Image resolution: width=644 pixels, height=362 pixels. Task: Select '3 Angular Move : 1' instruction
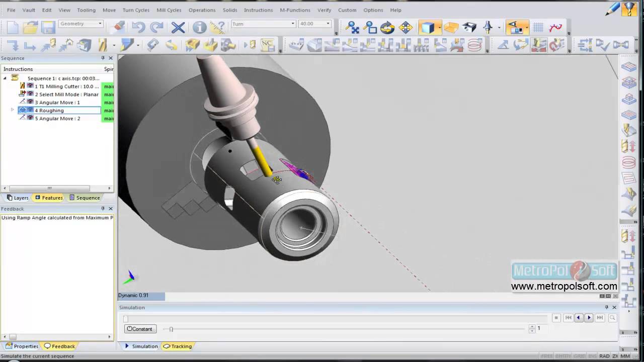click(x=57, y=102)
